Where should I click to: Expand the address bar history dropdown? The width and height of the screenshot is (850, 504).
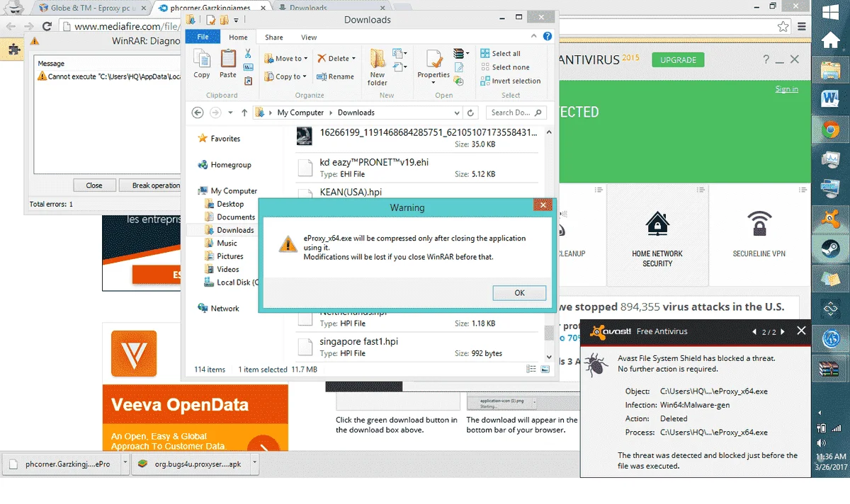[x=457, y=113]
